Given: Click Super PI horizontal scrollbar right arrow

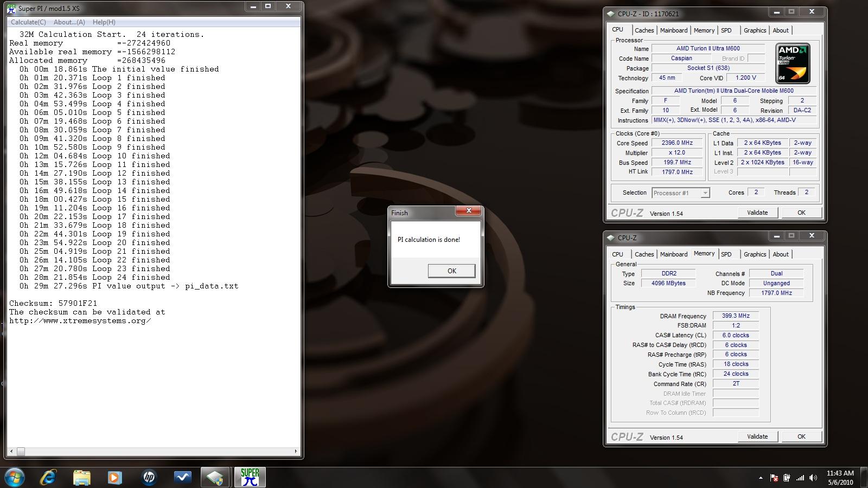Looking at the screenshot, I should [296, 451].
